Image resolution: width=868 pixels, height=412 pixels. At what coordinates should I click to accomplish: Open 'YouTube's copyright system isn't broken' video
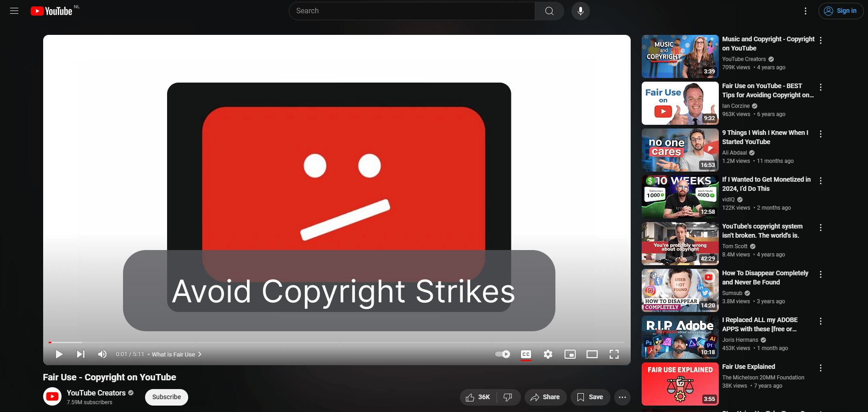click(762, 231)
